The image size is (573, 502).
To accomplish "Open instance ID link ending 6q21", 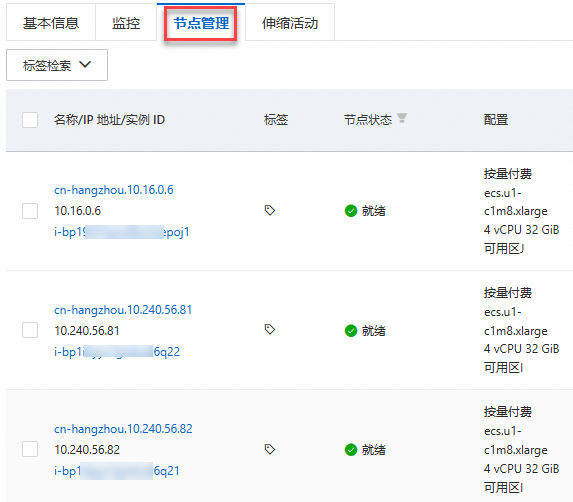I will click(x=117, y=471).
